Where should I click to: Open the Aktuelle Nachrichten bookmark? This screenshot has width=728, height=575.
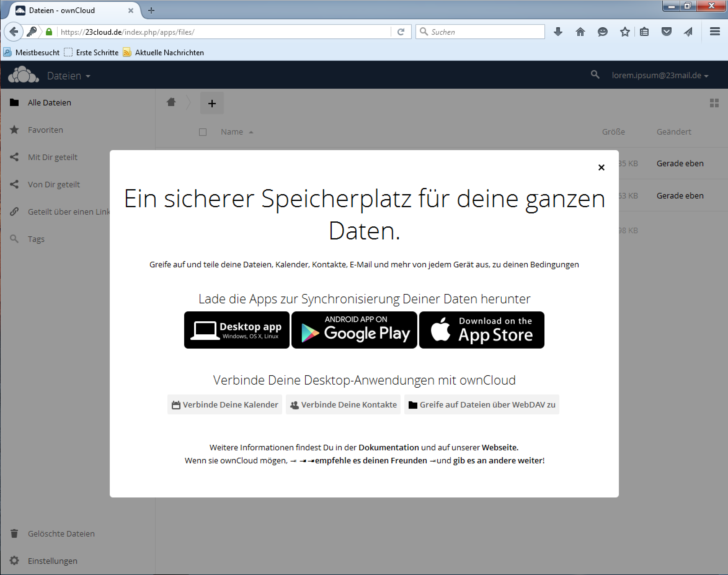(x=164, y=52)
